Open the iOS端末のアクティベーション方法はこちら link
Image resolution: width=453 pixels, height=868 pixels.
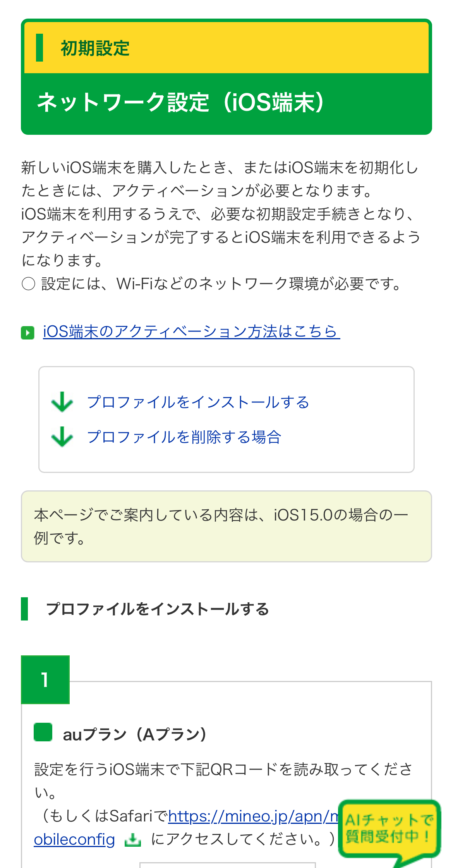[191, 332]
